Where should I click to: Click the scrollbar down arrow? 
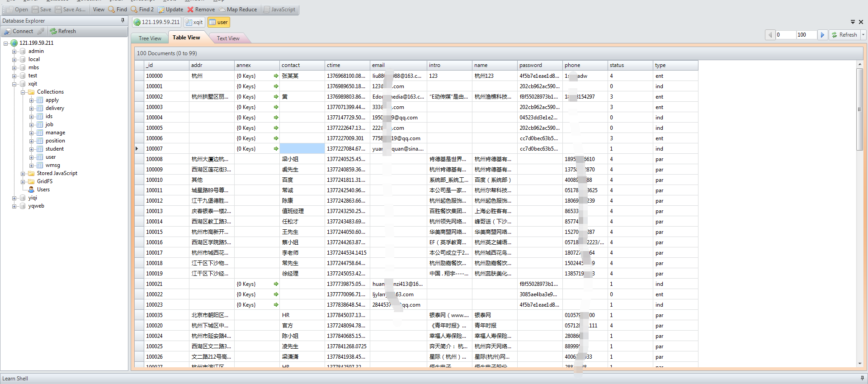click(859, 364)
